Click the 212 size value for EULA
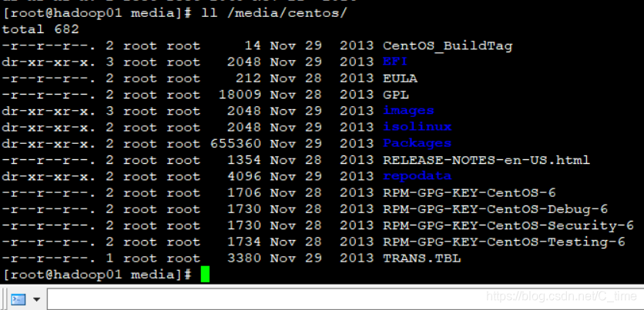 click(249, 78)
